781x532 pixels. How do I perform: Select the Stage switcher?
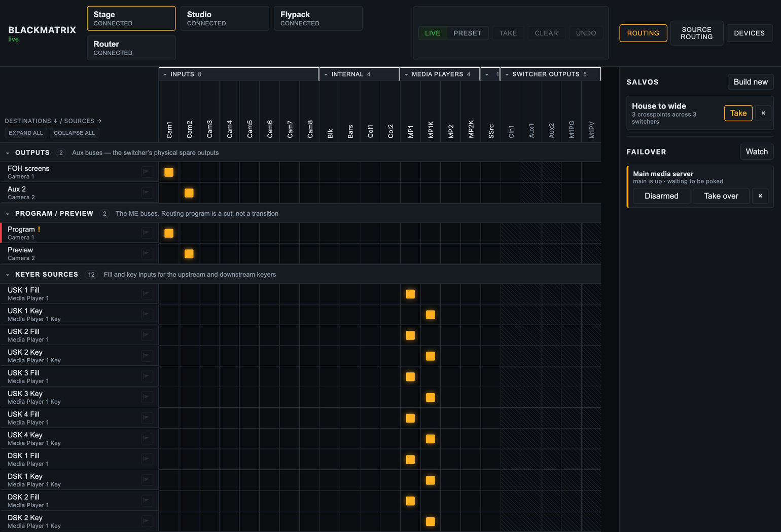tap(131, 18)
